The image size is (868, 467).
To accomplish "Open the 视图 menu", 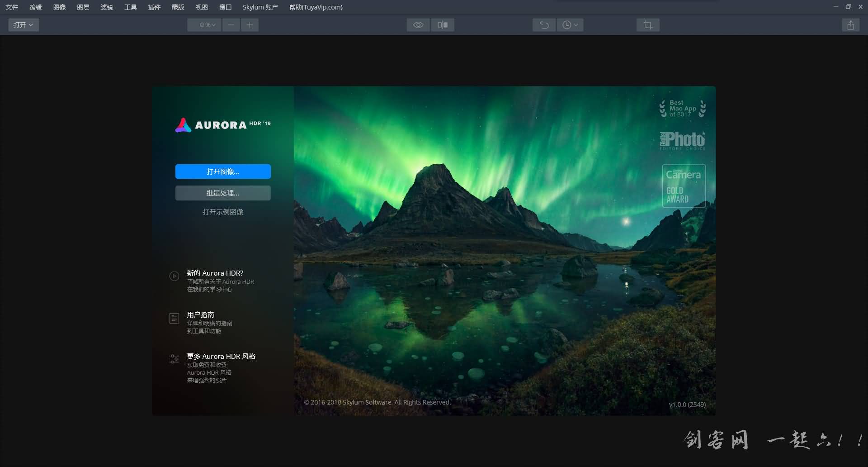I will click(202, 7).
